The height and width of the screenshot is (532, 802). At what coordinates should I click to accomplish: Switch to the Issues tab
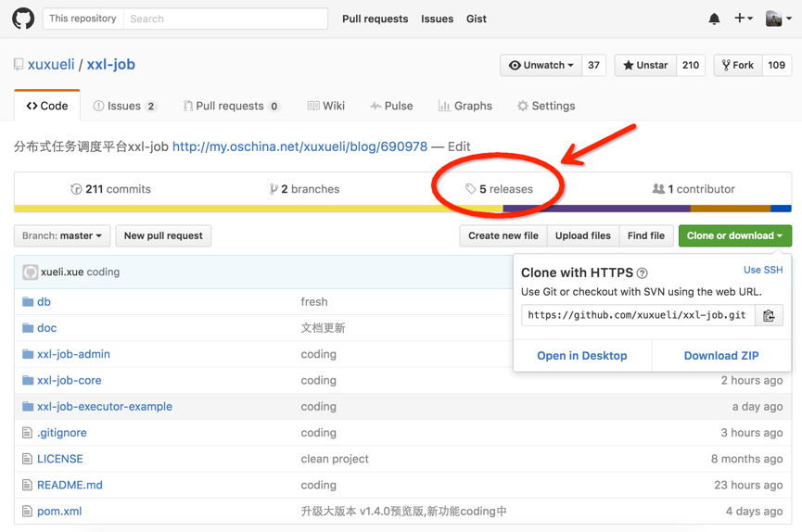[x=124, y=107]
